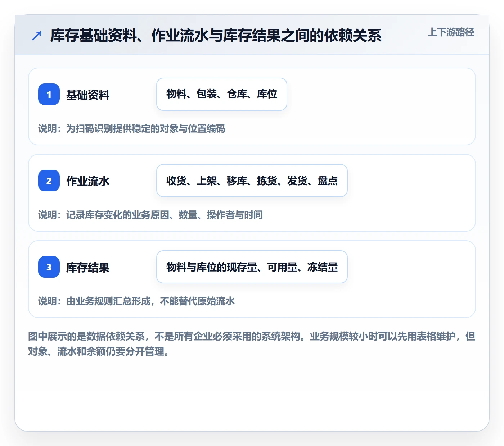504x446 pixels.
Task: Click the note 为扫码识别提供稳定的对象与位置编码
Action: pos(132,129)
